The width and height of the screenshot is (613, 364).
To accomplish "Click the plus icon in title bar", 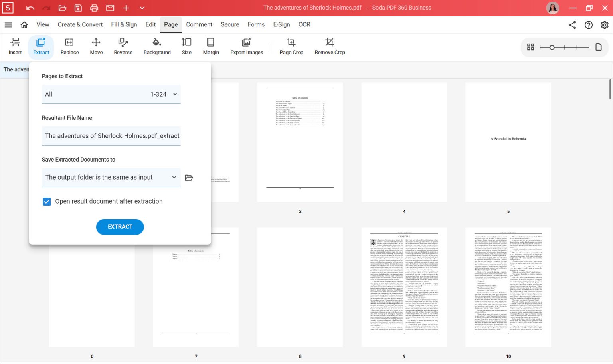I will pyautogui.click(x=126, y=8).
